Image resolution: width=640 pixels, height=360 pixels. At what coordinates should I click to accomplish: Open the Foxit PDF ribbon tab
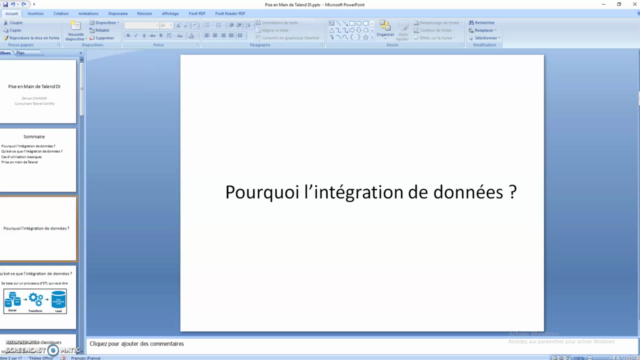pos(197,13)
